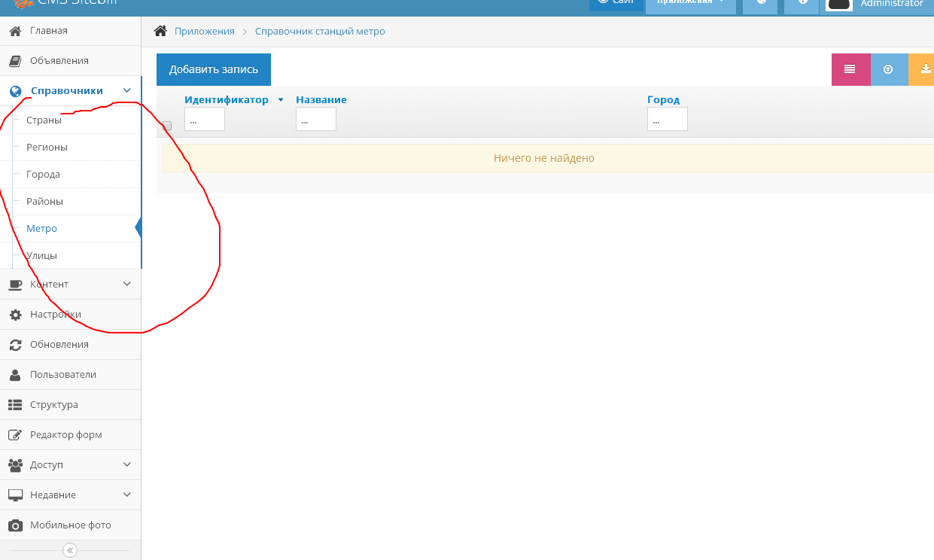This screenshot has height=560, width=934.
Task: Collapse the sidebar with double-chevron button
Action: tap(70, 550)
